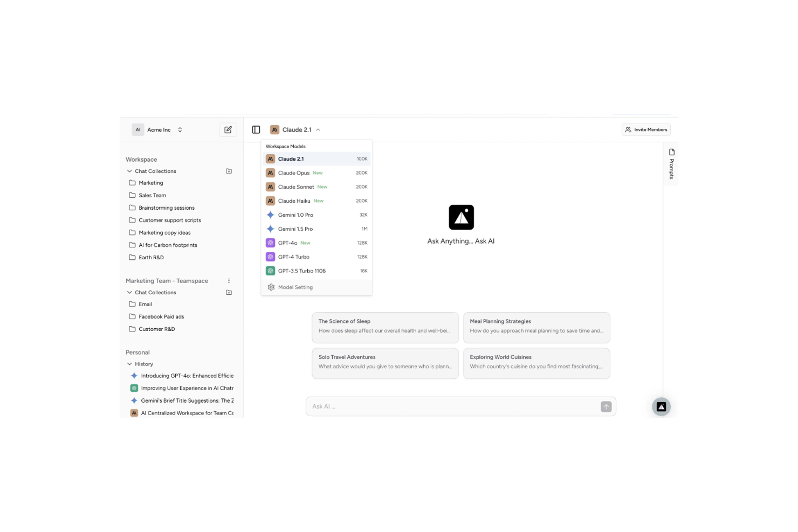Viewport: 798px width, 532px height.
Task: Open the Prompts side tab
Action: tap(671, 164)
